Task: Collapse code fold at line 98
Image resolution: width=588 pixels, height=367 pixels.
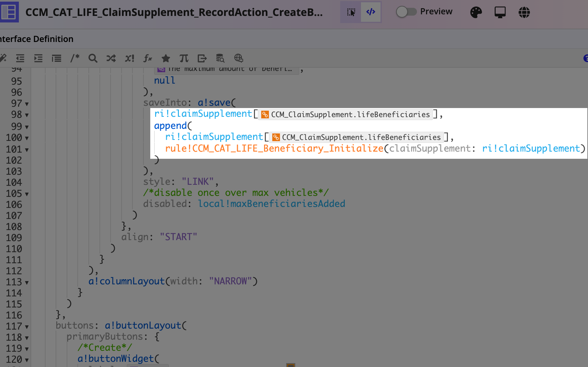Action: (x=27, y=115)
